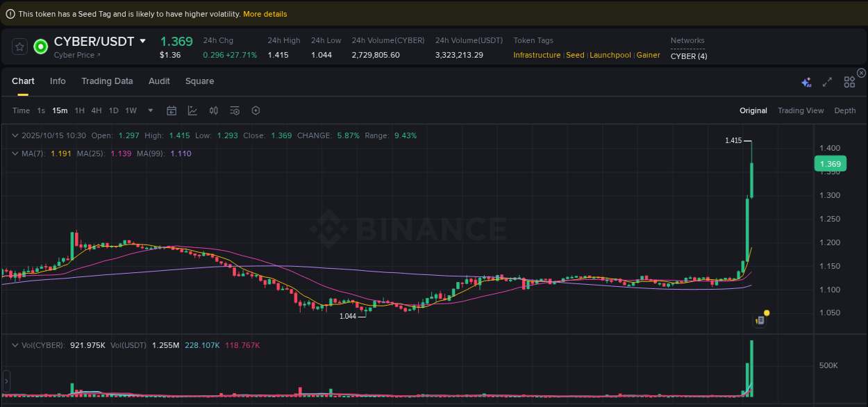
Task: Open the extra timeframe dropdown arrow
Action: pyautogui.click(x=150, y=110)
